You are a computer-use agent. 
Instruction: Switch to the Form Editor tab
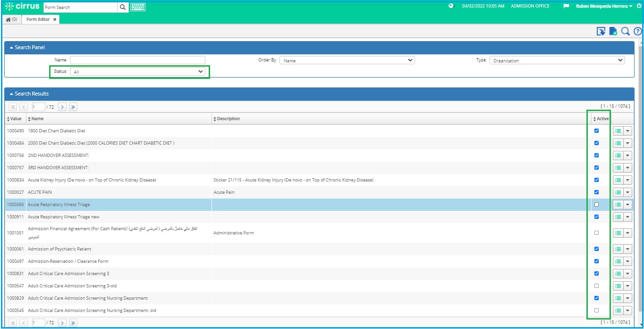[x=38, y=20]
